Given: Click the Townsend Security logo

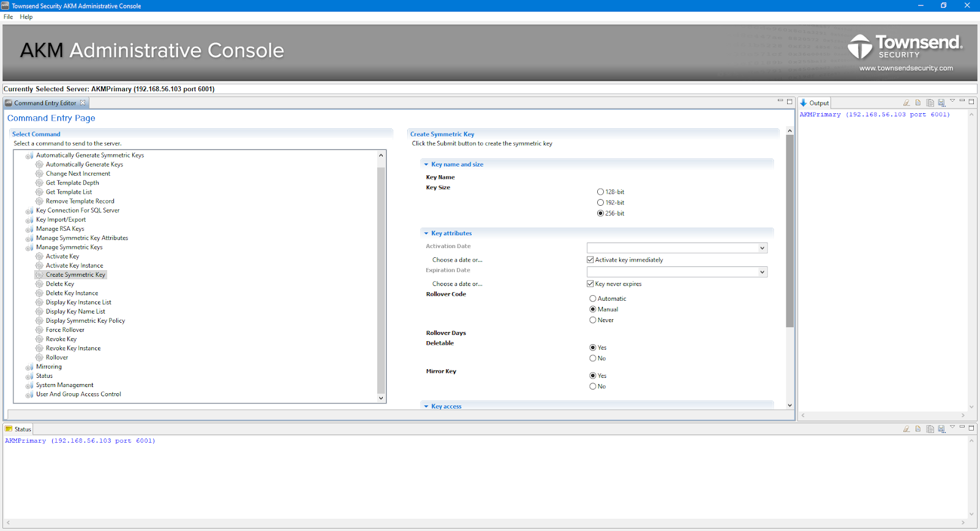Looking at the screenshot, I should tap(905, 47).
